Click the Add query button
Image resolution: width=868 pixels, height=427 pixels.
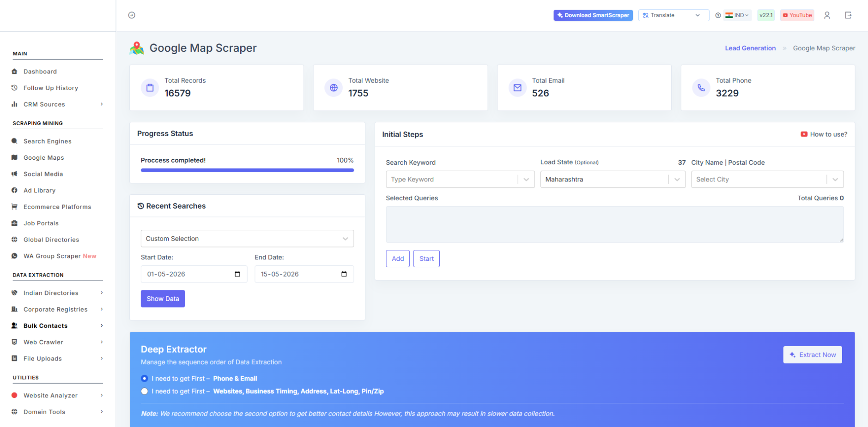(398, 259)
